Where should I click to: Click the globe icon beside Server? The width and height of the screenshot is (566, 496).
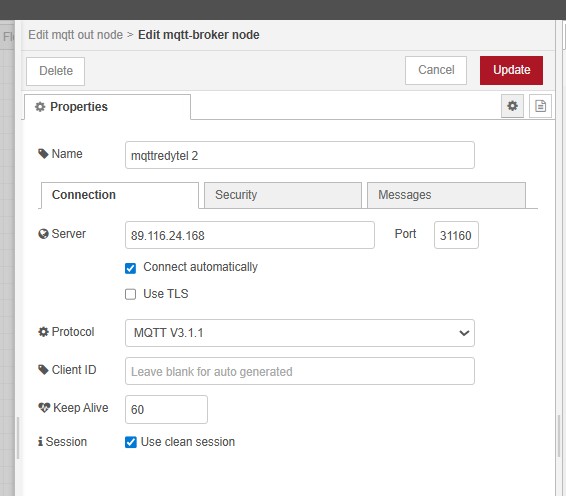pyautogui.click(x=43, y=234)
